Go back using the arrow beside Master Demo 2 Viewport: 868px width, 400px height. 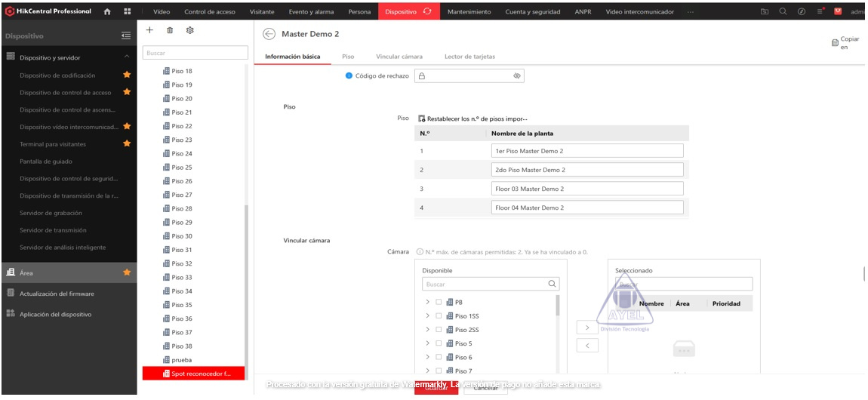[269, 34]
